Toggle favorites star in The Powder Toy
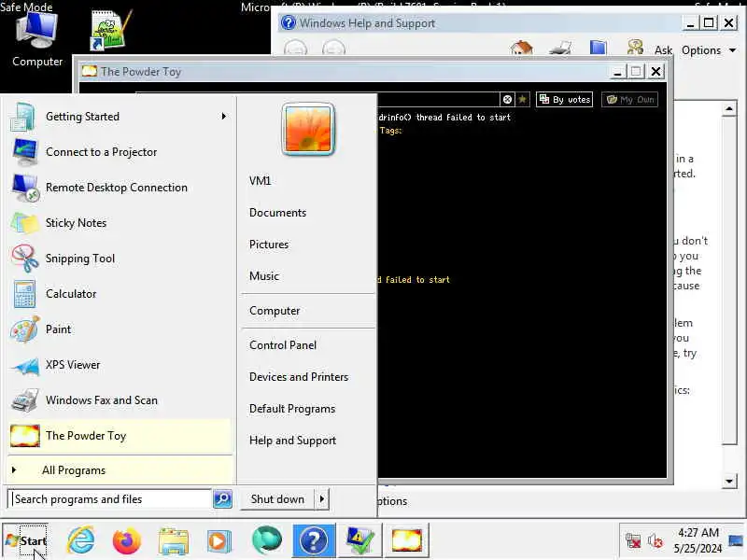The width and height of the screenshot is (747, 560). (523, 99)
